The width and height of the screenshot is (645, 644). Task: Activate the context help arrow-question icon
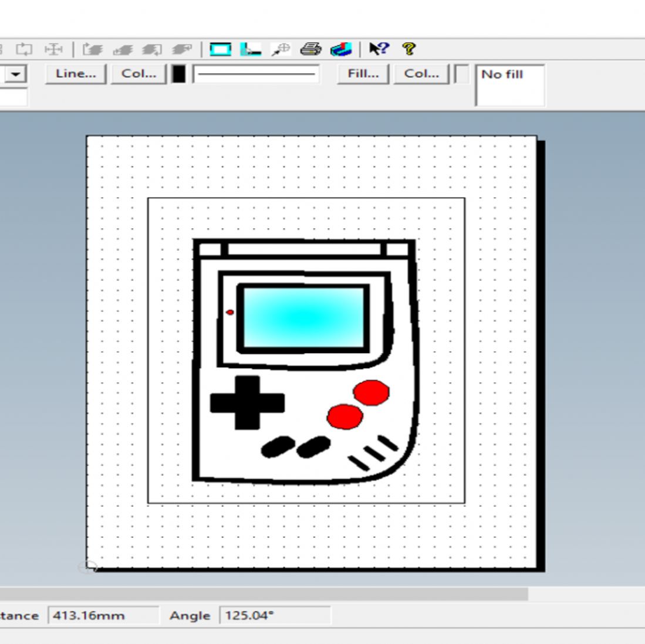point(379,49)
